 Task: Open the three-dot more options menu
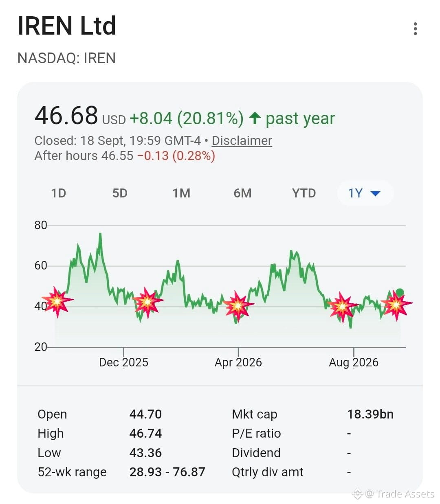[x=415, y=29]
